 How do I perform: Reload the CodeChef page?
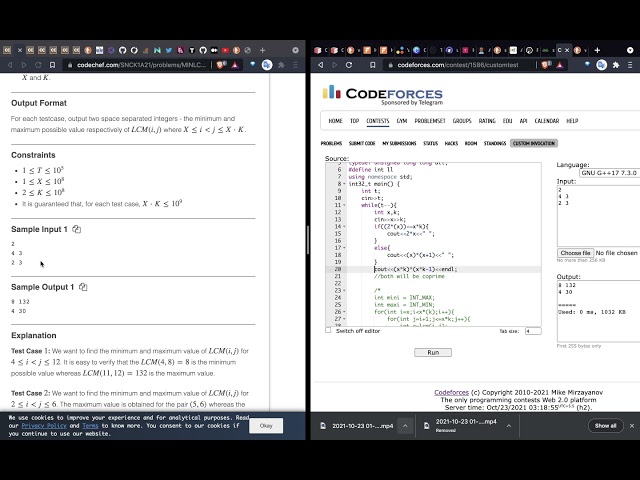(x=38, y=65)
